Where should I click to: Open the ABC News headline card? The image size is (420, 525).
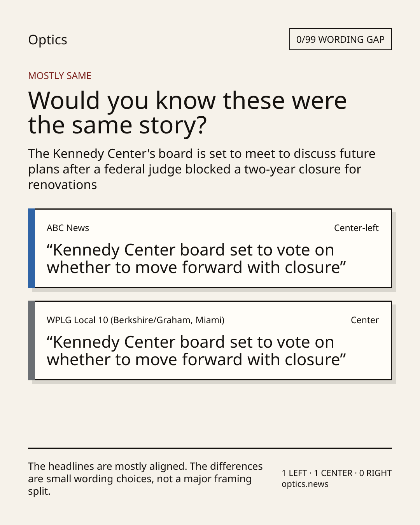coord(210,248)
